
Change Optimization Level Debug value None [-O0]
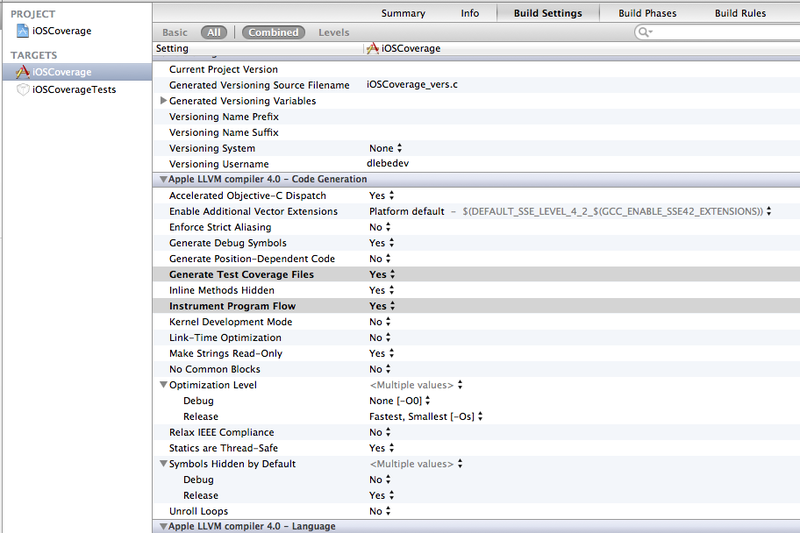tap(400, 400)
